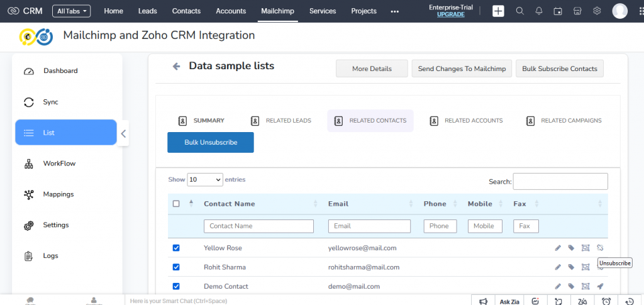Click the Zia signature icon in bottom bar
The width and height of the screenshot is (644, 305).
[582, 301]
